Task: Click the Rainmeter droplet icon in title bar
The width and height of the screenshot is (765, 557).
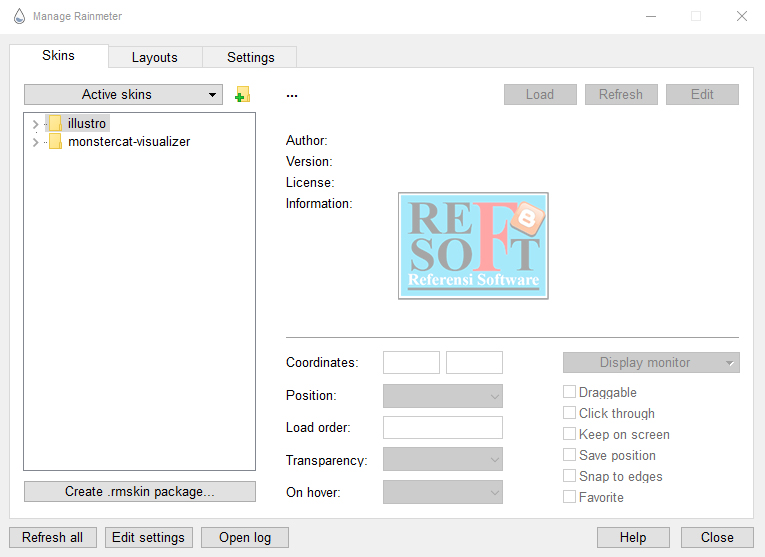Action: tap(19, 16)
